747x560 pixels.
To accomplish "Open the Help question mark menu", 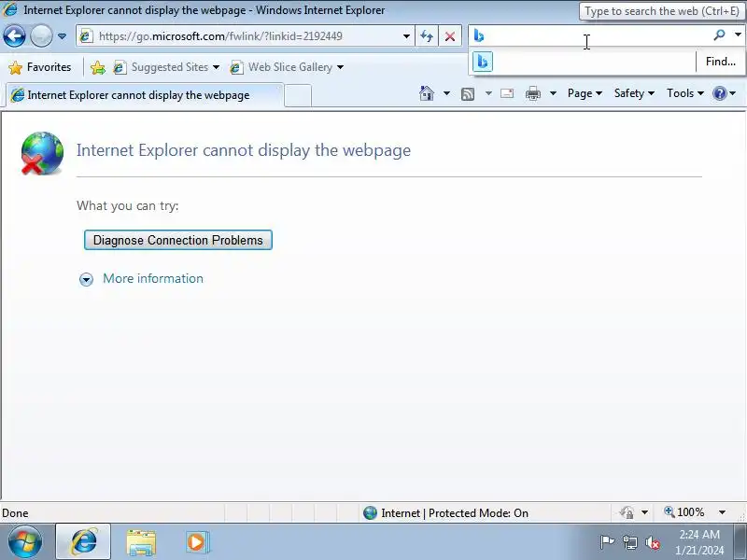I will tap(725, 93).
